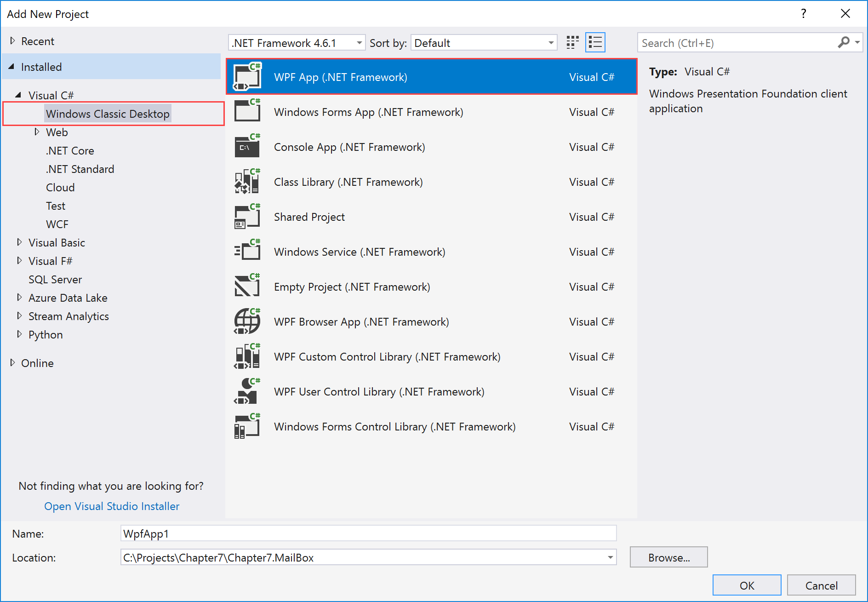
Task: Expand the Azure Data Lake node
Action: [x=19, y=298]
